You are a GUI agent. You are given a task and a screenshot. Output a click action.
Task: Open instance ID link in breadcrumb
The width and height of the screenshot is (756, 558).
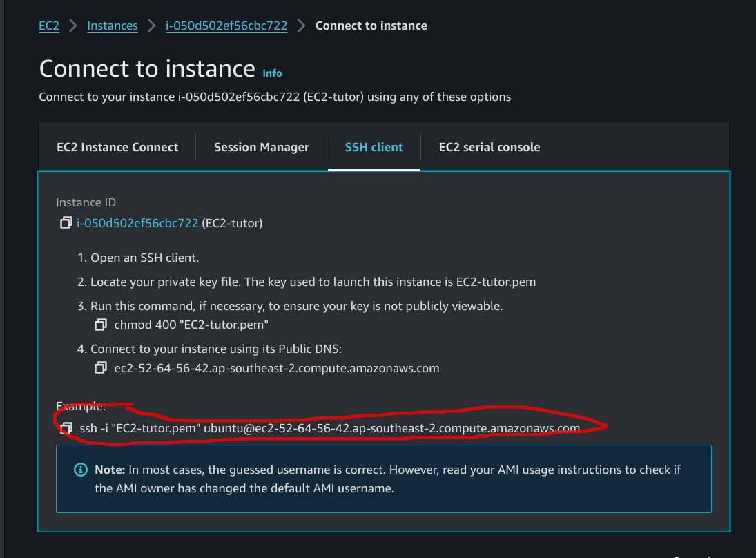tap(226, 26)
